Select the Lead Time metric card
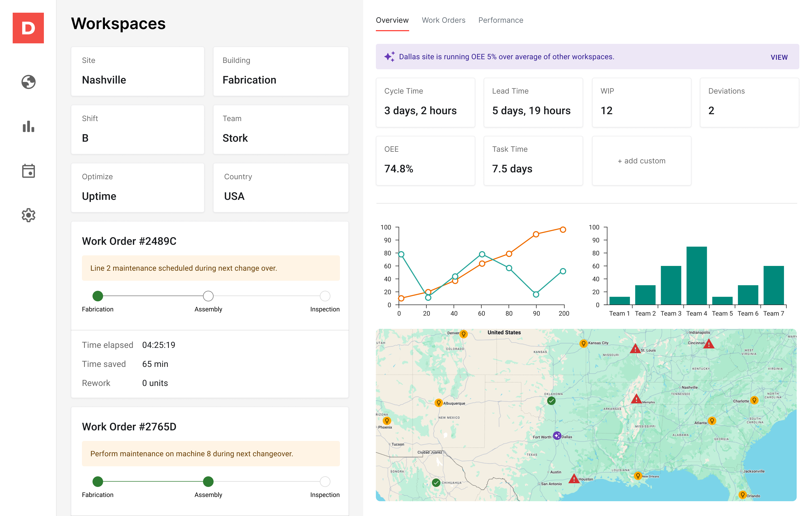This screenshot has height=516, width=812. click(533, 103)
